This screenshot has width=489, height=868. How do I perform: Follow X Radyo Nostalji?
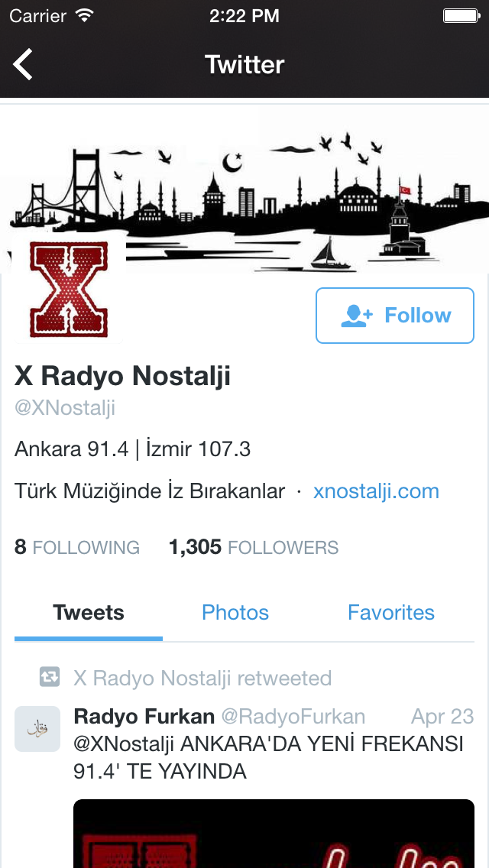395,316
